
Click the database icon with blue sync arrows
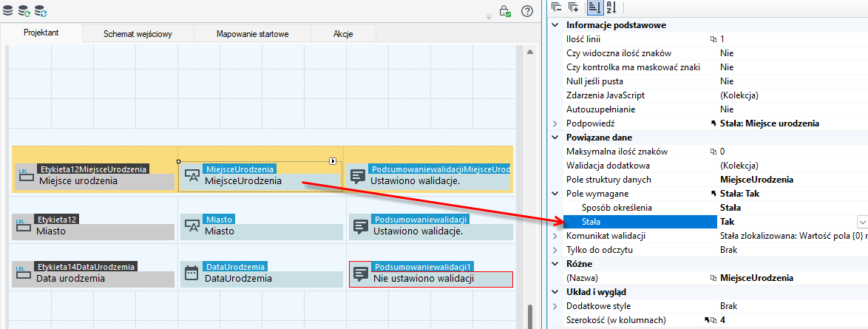41,10
